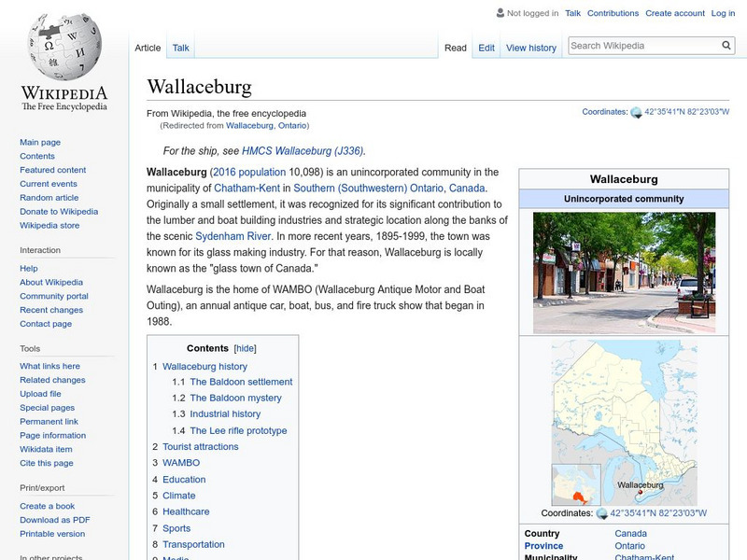The image size is (747, 560).
Task: Jump to Healthcare section
Action: (186, 511)
